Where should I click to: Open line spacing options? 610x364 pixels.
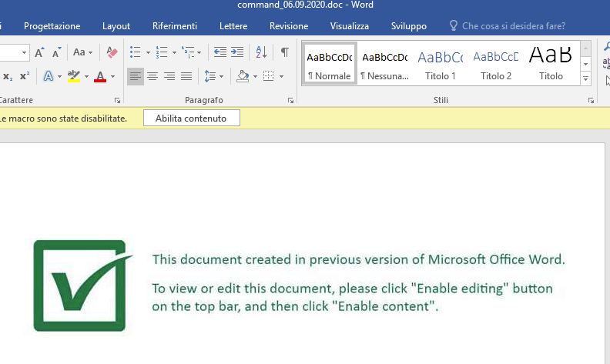(213, 76)
